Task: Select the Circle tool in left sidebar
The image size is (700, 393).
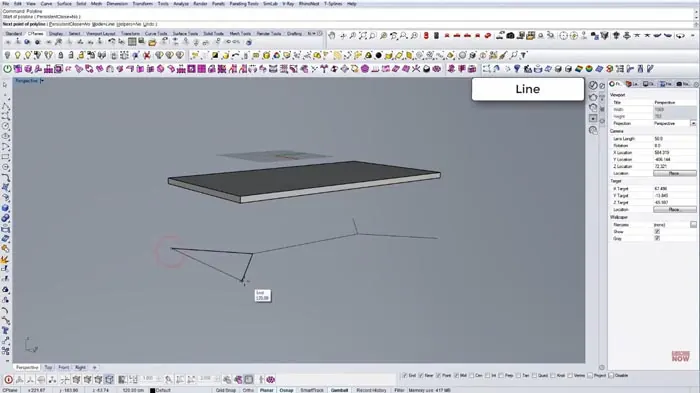Action: click(x=5, y=126)
